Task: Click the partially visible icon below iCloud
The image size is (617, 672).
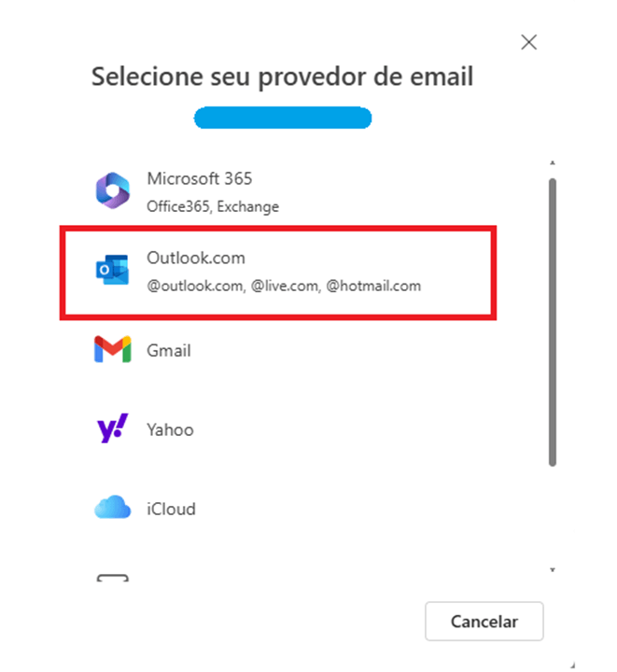Action: pos(113,578)
